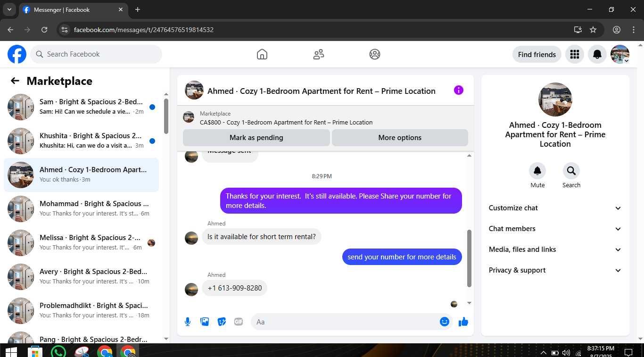Open the account menu on profile picture
Screen dimensions: 644x357
(x=620, y=54)
